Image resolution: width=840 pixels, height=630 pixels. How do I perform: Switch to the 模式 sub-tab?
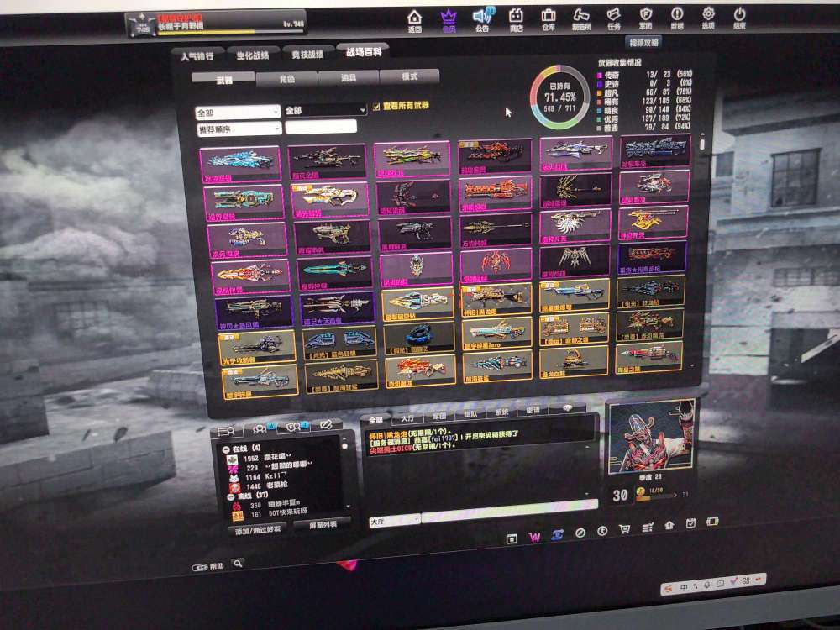tap(409, 76)
